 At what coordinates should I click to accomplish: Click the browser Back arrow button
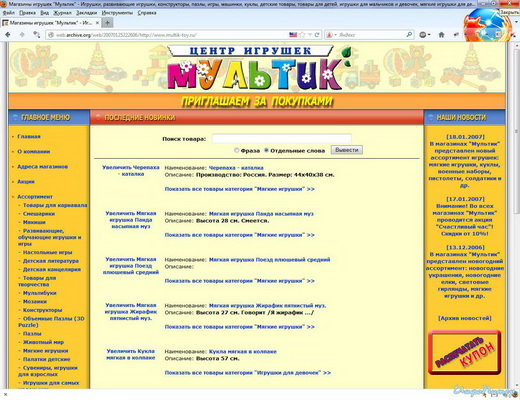point(8,35)
